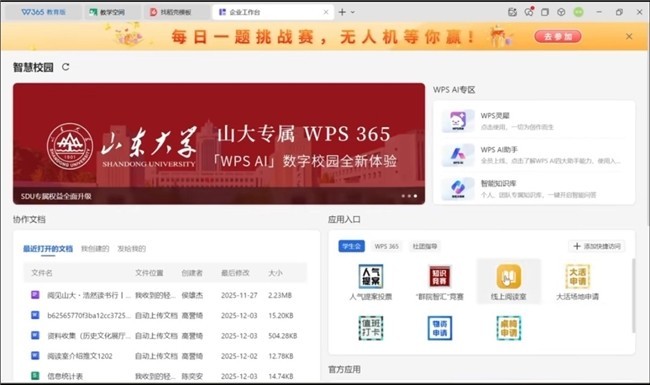Click the 大小 column header

tap(276, 273)
